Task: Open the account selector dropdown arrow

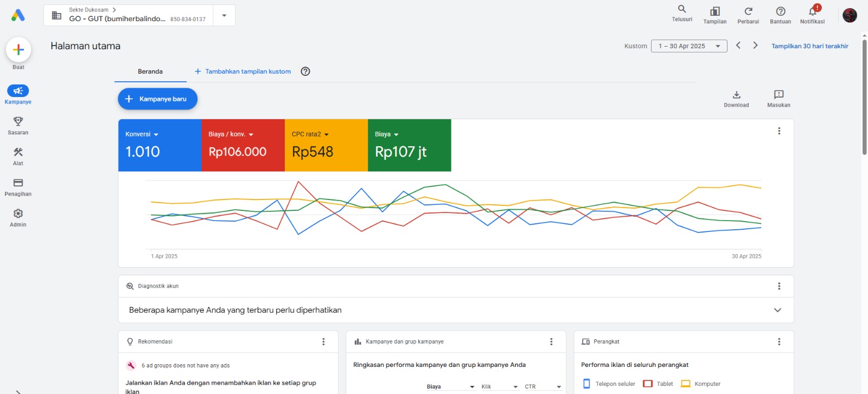Action: pos(224,15)
